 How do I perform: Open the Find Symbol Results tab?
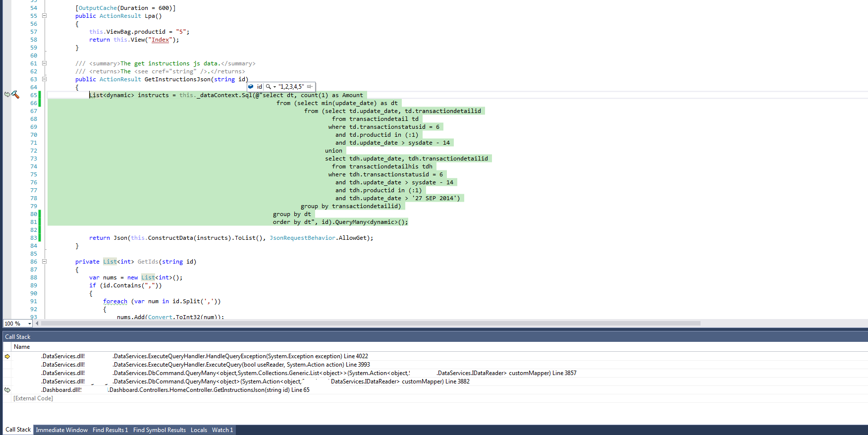(160, 430)
